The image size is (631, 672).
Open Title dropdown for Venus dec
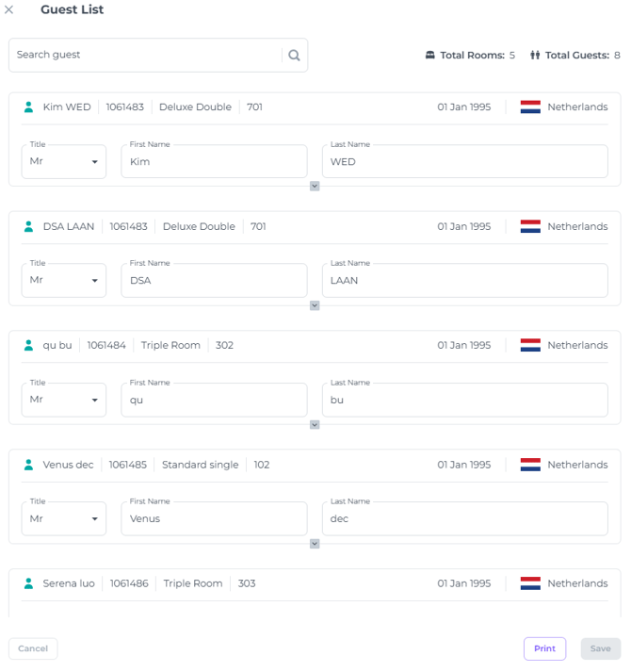tap(63, 518)
